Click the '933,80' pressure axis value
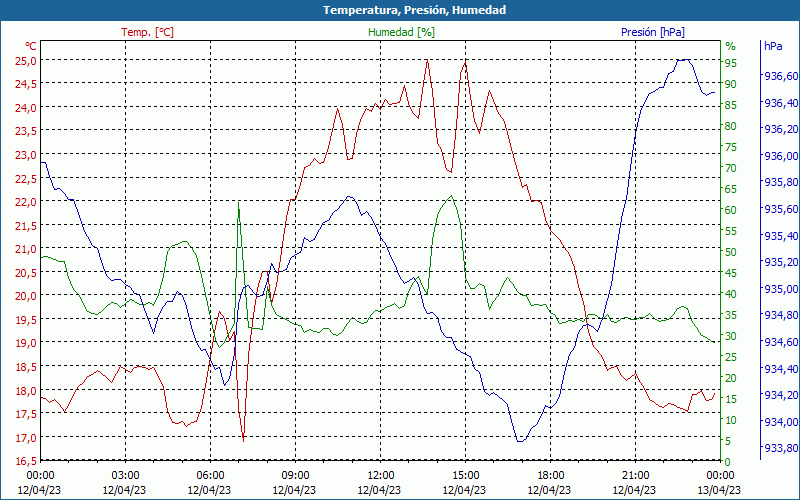800x500 pixels. point(781,448)
